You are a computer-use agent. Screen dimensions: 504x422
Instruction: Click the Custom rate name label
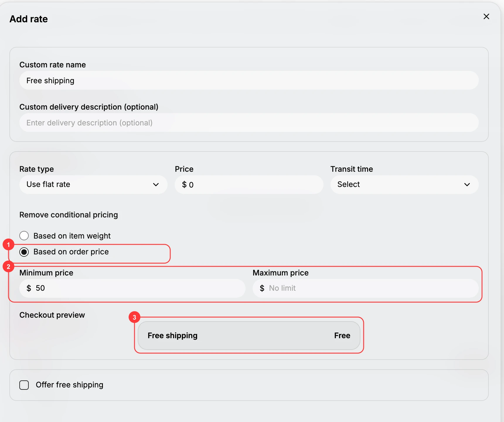click(53, 65)
